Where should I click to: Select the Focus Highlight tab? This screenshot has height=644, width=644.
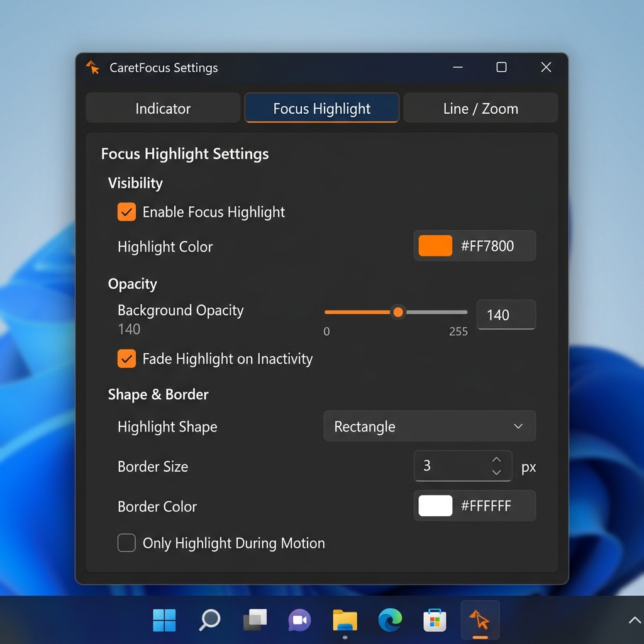pos(321,108)
